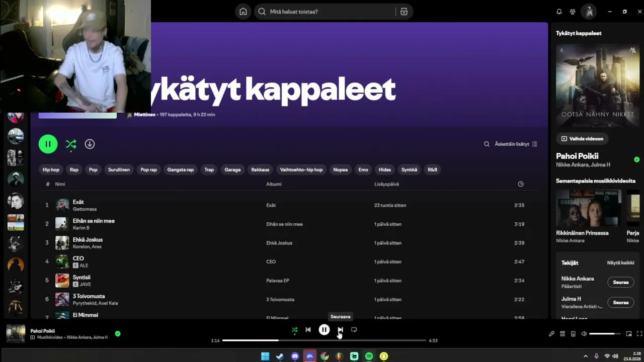Screen dimensions: 644x362
Task: Filter songs by Surullinen
Action: click(119, 170)
